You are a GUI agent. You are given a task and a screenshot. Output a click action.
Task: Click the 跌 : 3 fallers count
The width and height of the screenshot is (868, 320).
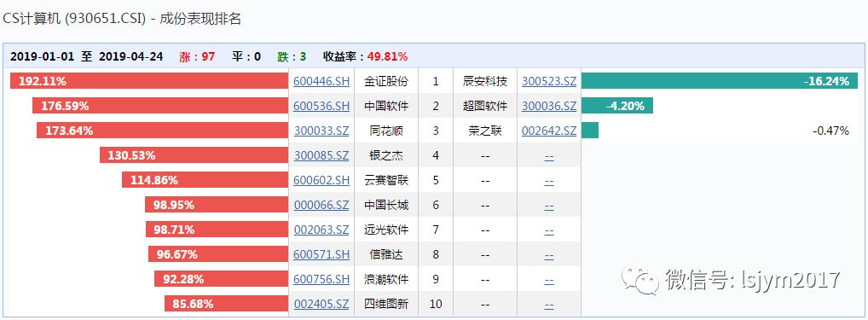292,56
